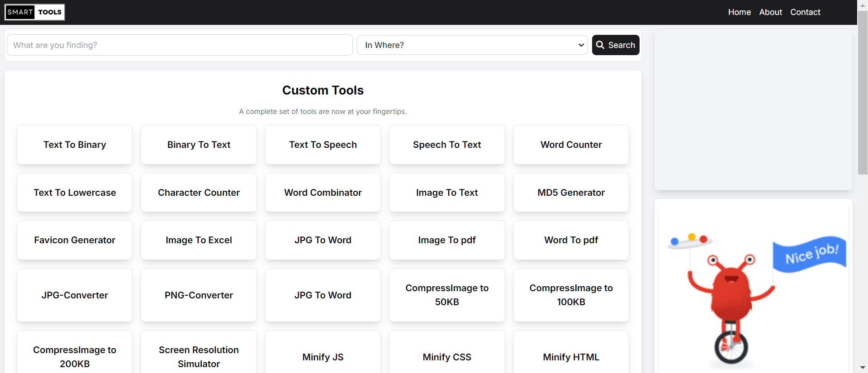Open the In Where? dropdown
Viewport: 868px width, 373px height.
pos(472,45)
